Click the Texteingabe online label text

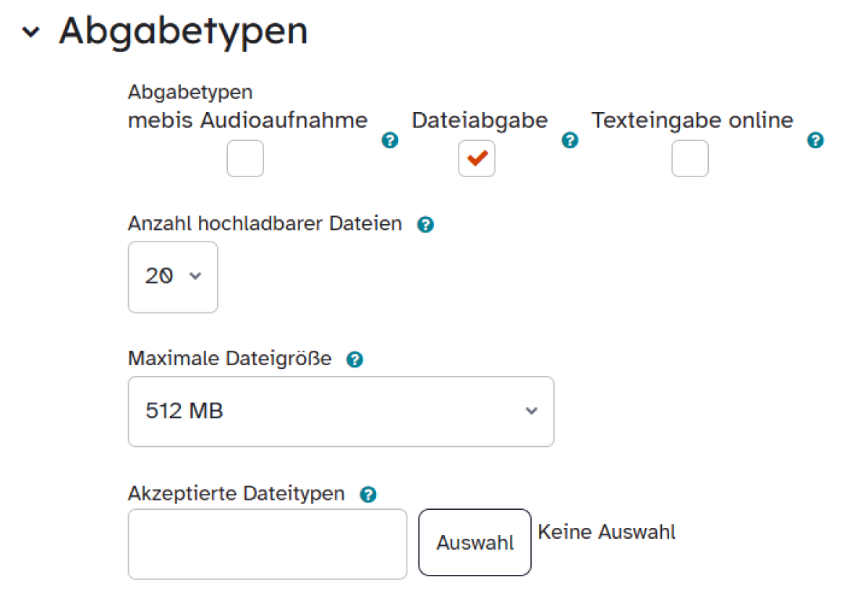pyautogui.click(x=692, y=120)
